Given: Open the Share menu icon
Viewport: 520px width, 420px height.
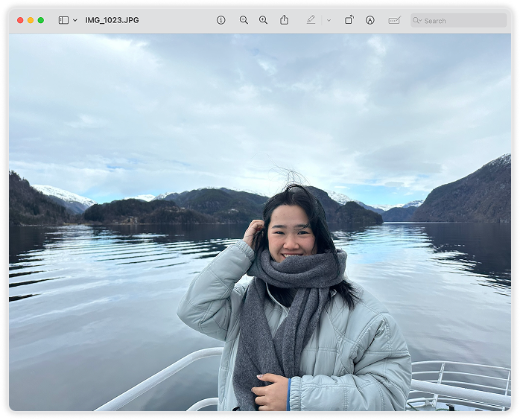Looking at the screenshot, I should pyautogui.click(x=284, y=20).
